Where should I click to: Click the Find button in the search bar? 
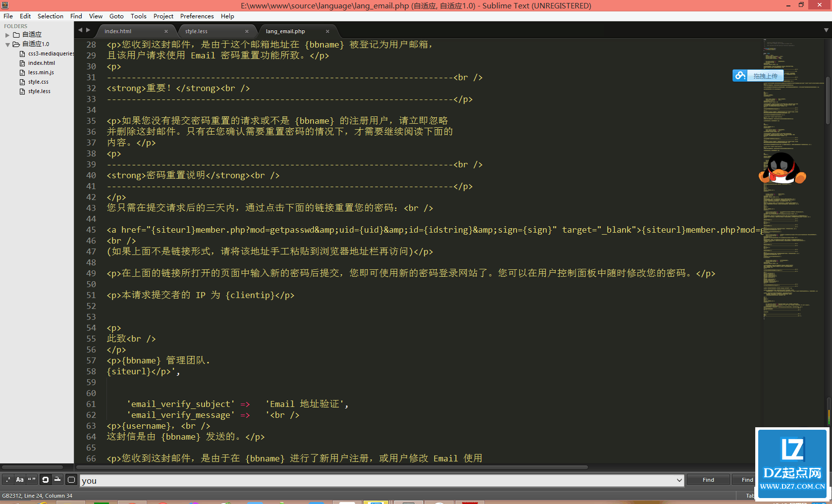(x=707, y=479)
